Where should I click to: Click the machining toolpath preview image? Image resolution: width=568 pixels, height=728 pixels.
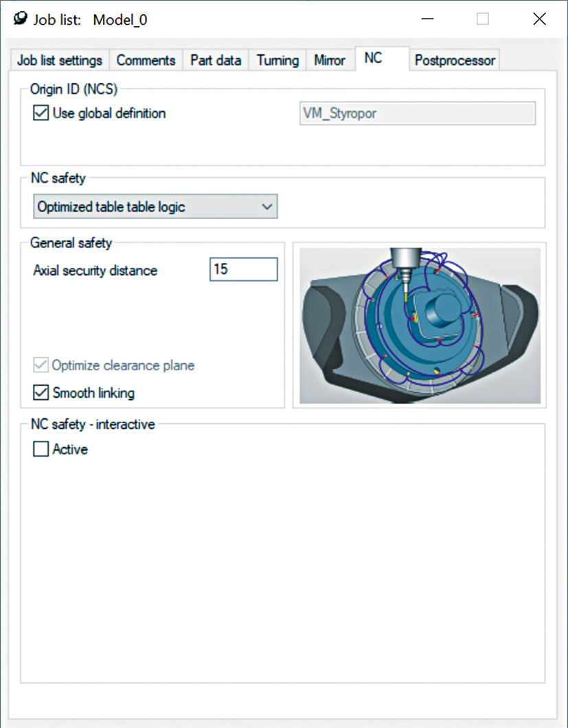(x=420, y=326)
